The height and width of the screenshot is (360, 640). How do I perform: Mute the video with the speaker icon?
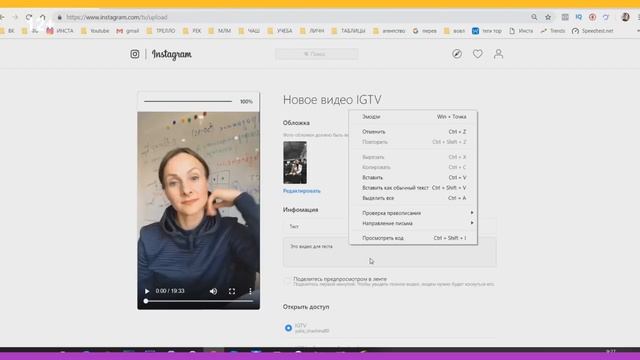tap(213, 291)
